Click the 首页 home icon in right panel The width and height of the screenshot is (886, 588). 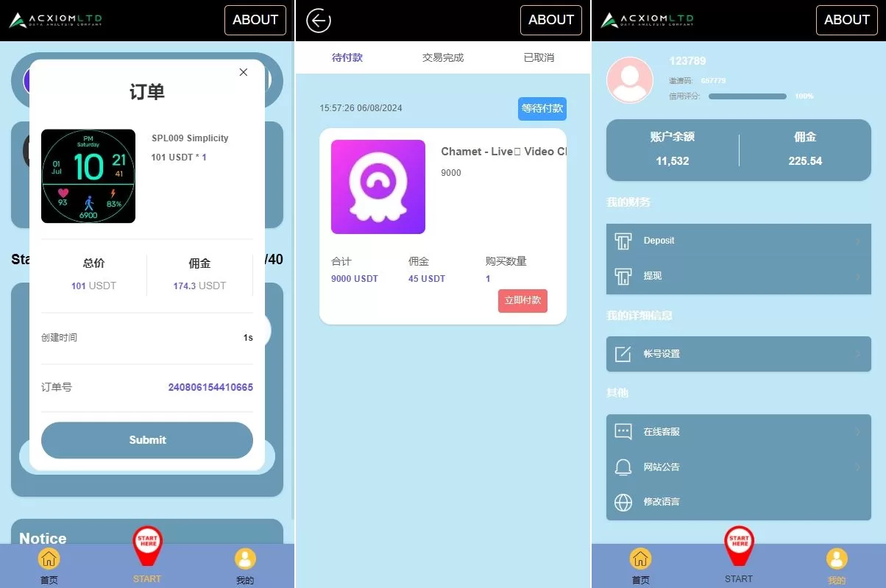[x=640, y=559]
